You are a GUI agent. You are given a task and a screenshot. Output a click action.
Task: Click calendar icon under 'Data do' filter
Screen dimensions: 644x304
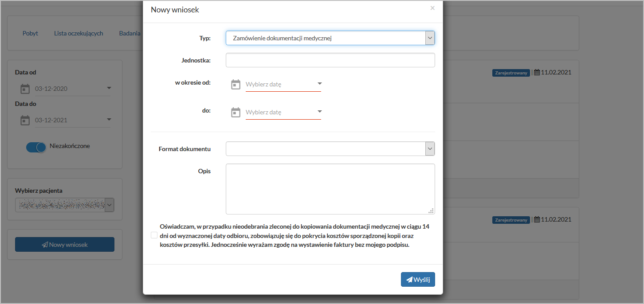[25, 120]
